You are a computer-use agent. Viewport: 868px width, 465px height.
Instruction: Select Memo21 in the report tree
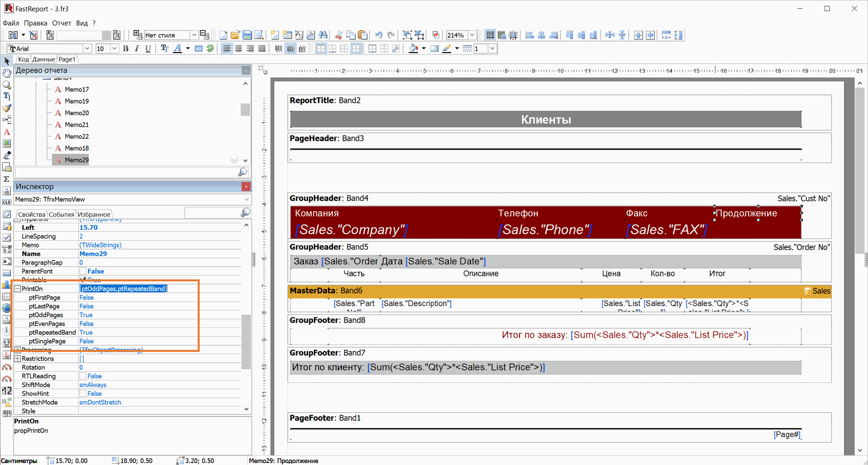pyautogui.click(x=76, y=125)
